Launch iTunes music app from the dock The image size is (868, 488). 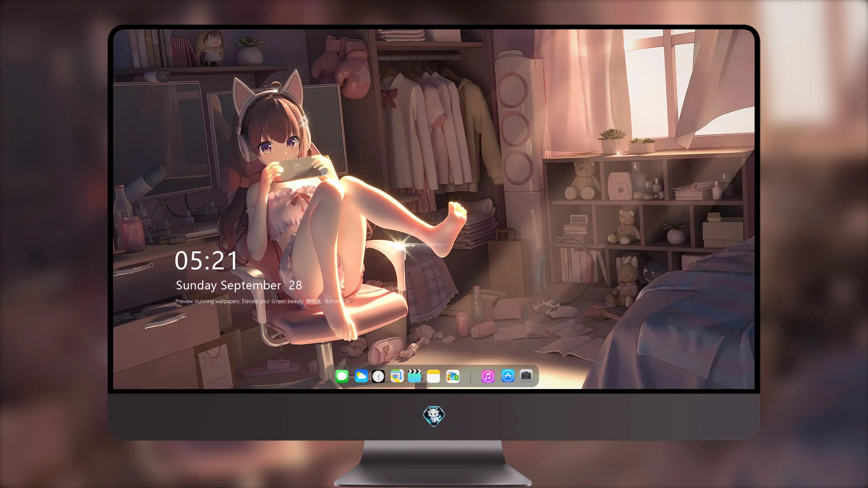coord(488,376)
